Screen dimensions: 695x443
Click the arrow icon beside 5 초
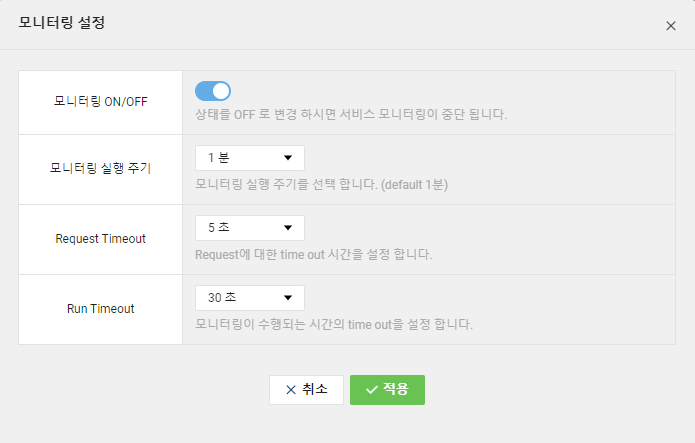tap(287, 228)
